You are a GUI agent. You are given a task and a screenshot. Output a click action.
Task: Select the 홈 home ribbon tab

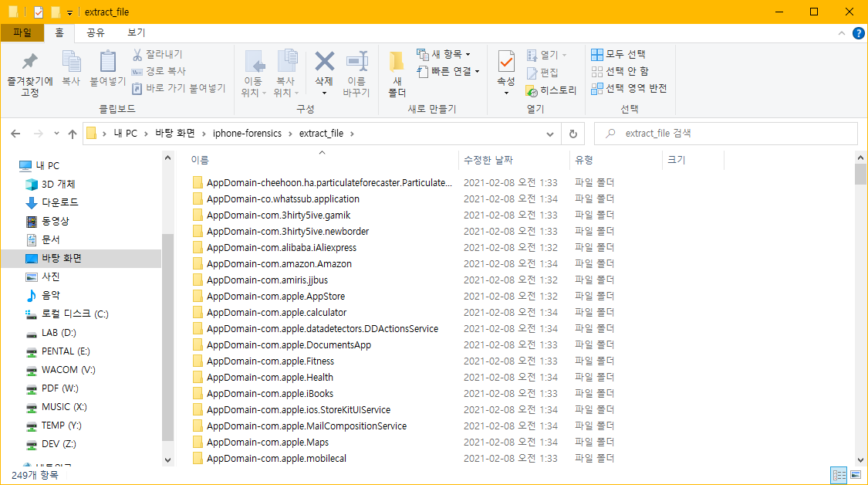point(59,32)
